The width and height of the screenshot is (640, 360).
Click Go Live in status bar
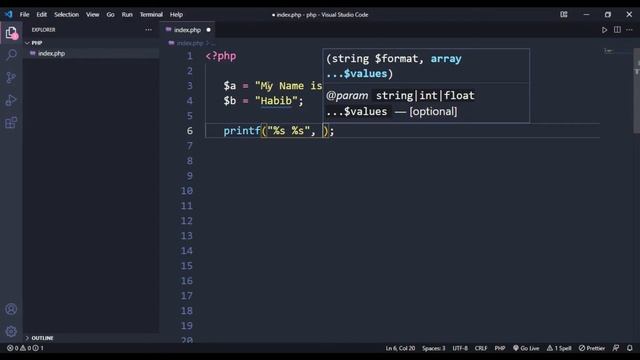(x=526, y=348)
